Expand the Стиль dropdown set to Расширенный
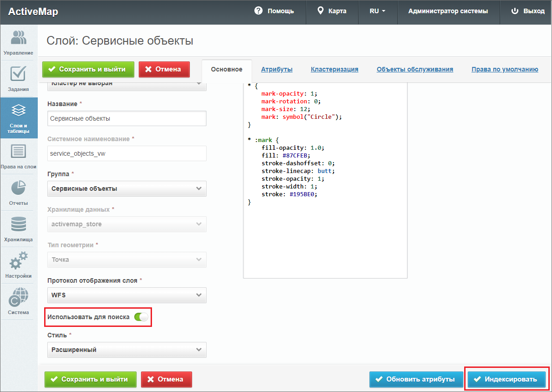 tap(127, 350)
